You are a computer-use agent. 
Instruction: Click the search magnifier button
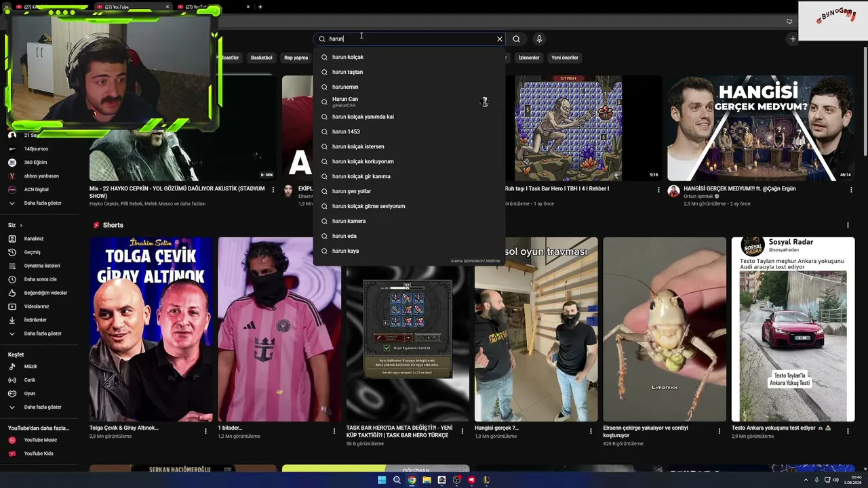point(516,39)
